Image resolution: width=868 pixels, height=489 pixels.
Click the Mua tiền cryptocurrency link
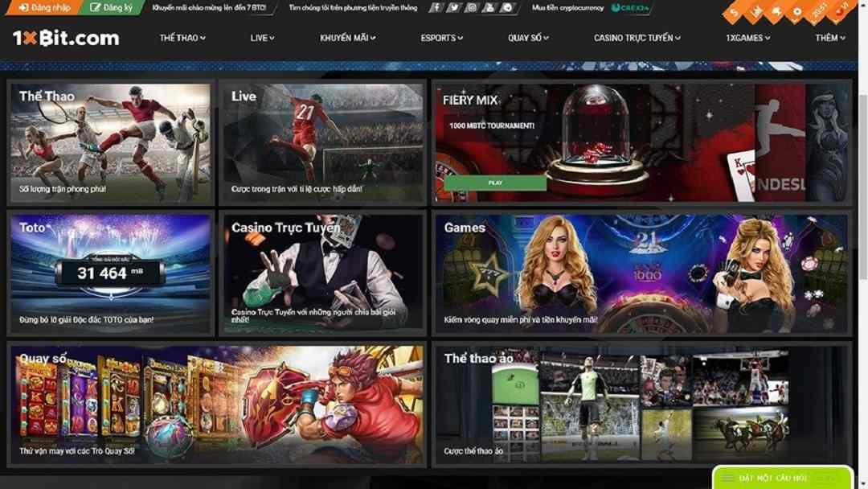(567, 8)
